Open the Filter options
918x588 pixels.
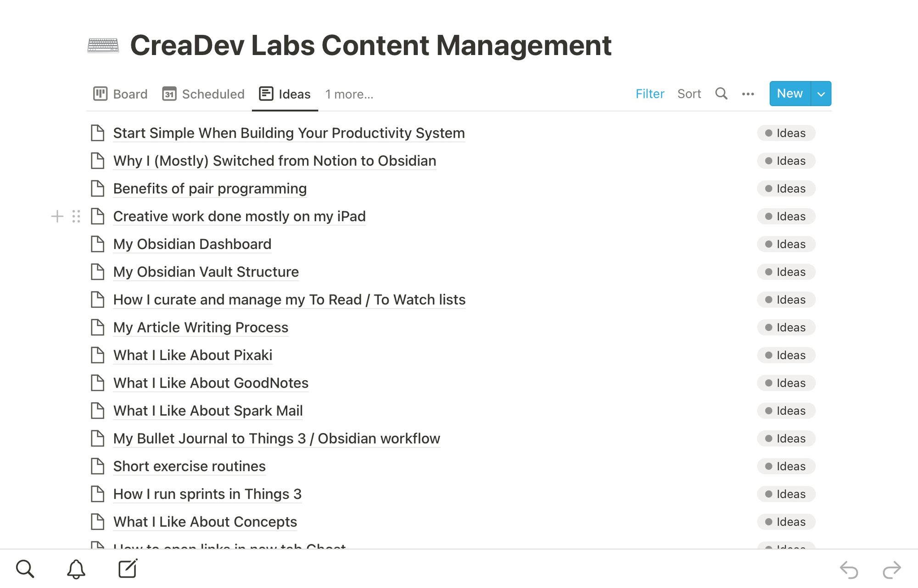(x=650, y=94)
